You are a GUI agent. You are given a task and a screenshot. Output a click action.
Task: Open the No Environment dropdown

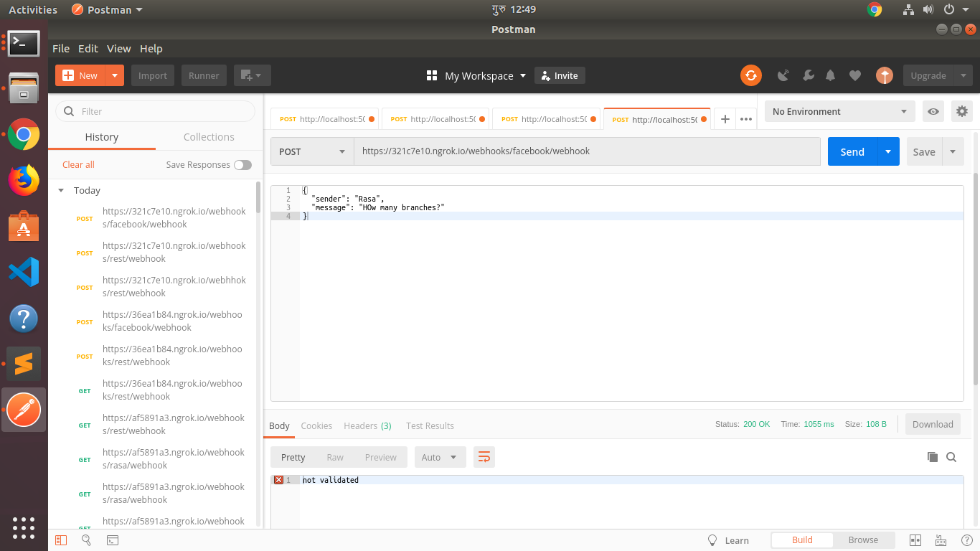[839, 111]
